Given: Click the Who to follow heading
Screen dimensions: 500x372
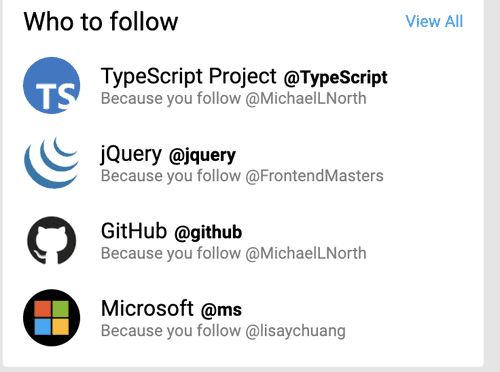Looking at the screenshot, I should pos(101,22).
